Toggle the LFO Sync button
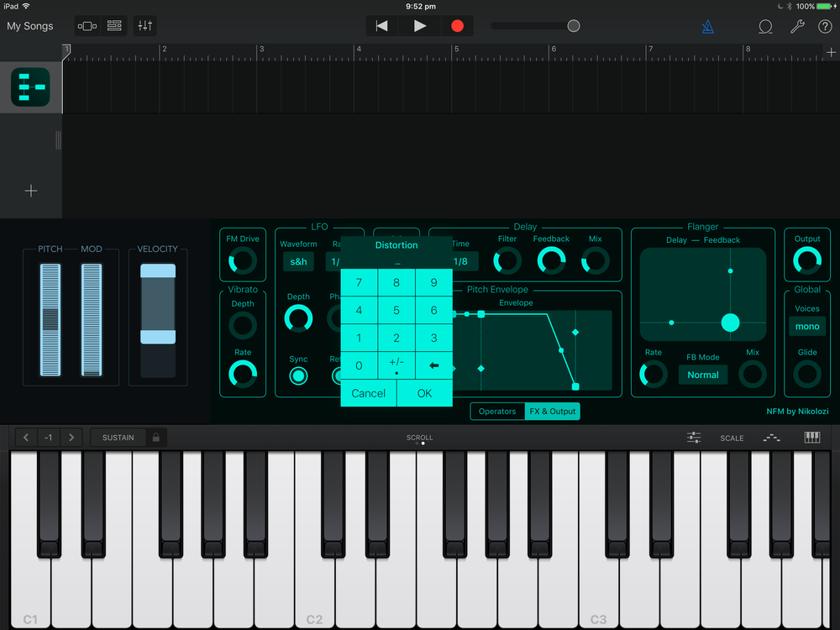The height and width of the screenshot is (630, 840). pos(298,375)
